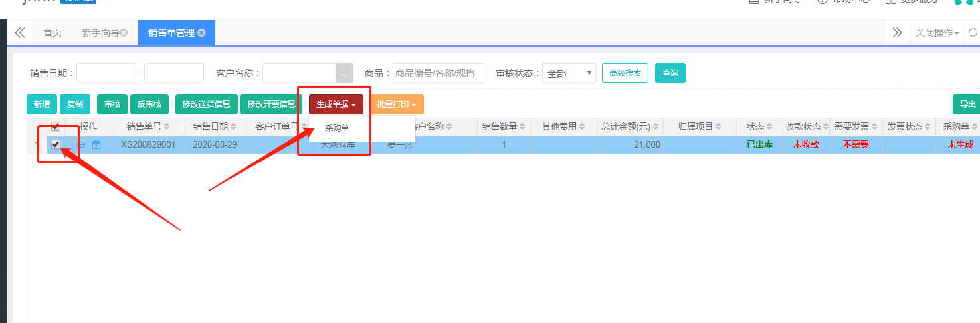Screen dimensions: 980x323
Task: Select the 销售单管理 tab
Action: click(x=177, y=33)
